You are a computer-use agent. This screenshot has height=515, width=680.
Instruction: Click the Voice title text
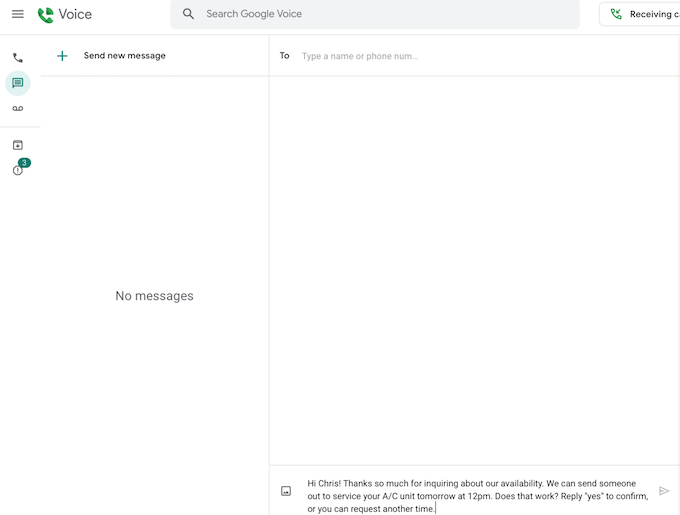75,15
